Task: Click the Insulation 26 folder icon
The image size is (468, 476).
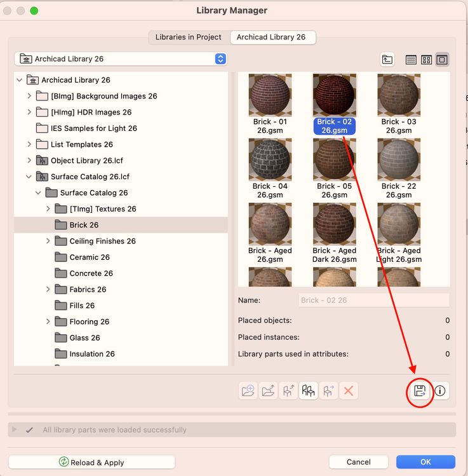Action: click(x=61, y=353)
